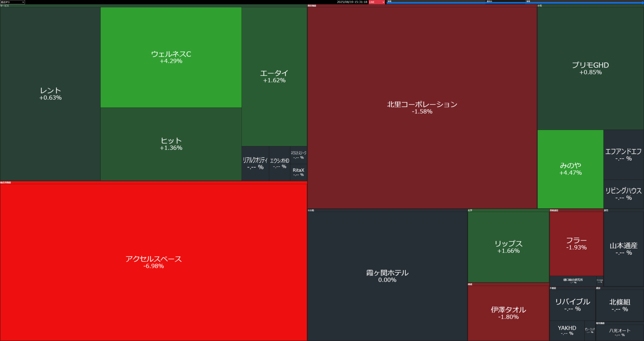Click the 化学 sector header label

470,210
